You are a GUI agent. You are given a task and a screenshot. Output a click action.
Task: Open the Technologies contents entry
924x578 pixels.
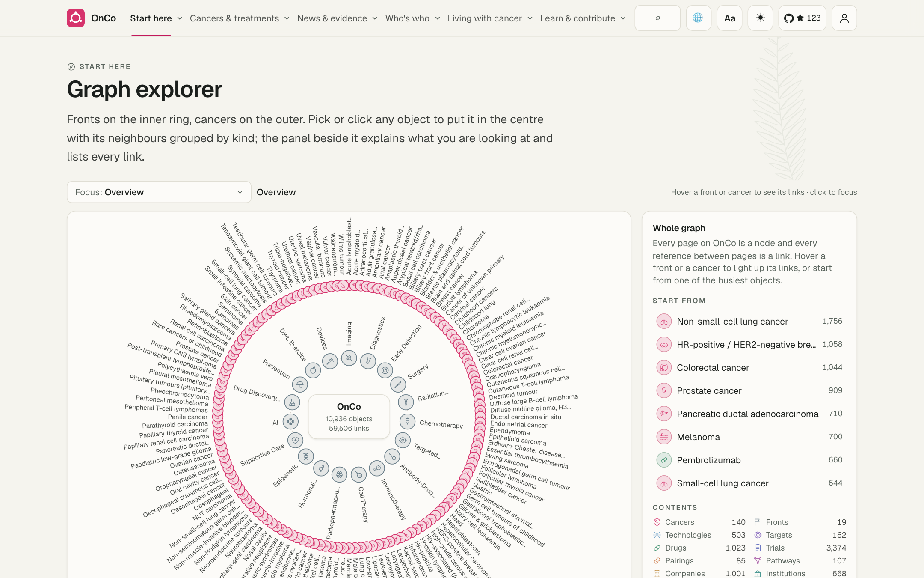(x=699, y=535)
